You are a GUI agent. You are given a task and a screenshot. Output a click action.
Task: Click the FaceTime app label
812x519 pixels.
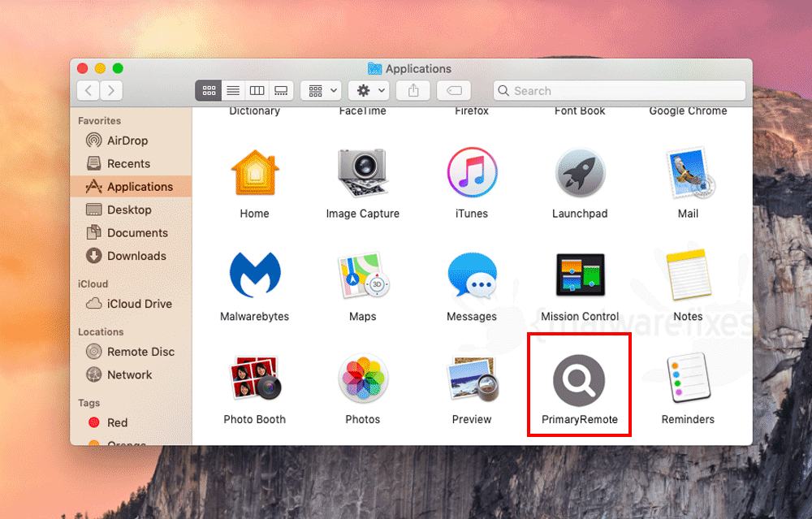[x=362, y=111]
